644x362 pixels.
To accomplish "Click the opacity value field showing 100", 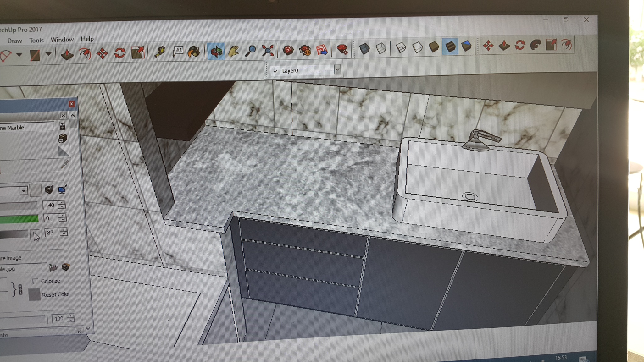I will pos(59,318).
